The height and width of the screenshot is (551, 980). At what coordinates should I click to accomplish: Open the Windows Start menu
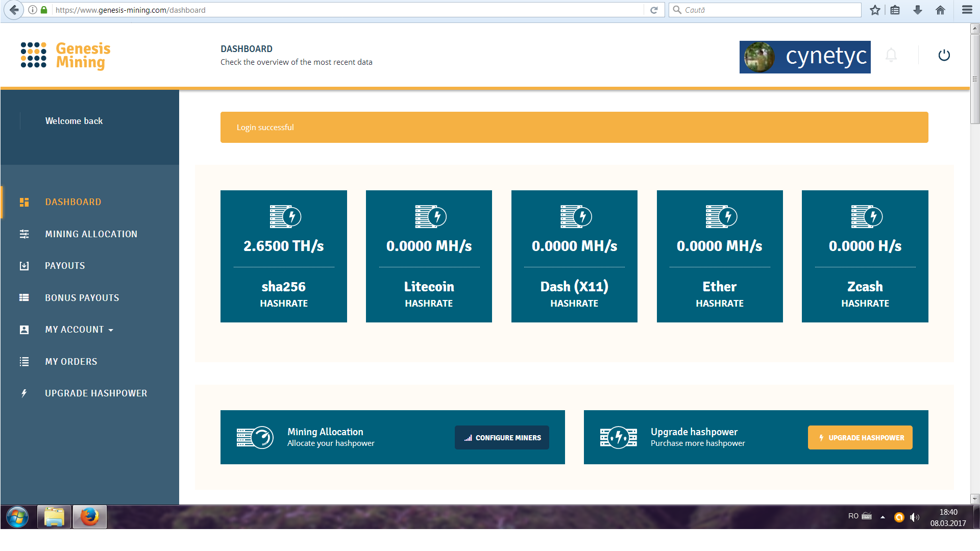coord(17,517)
